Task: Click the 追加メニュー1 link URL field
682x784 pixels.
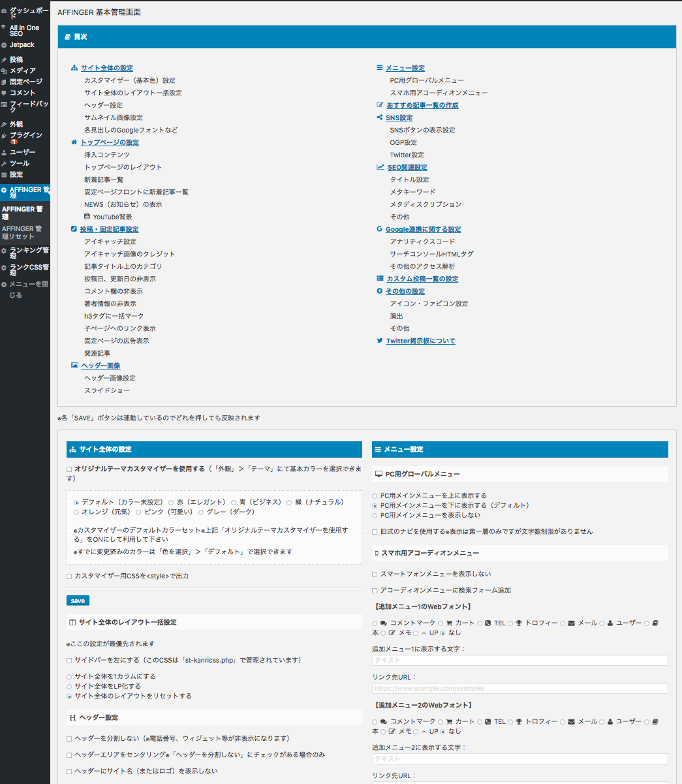Action: coord(519,688)
